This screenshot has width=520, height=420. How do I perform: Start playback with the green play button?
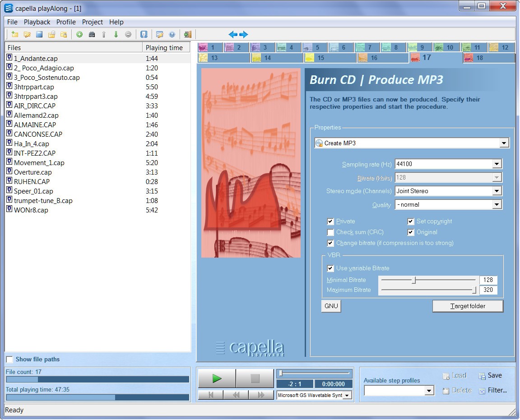coord(217,378)
